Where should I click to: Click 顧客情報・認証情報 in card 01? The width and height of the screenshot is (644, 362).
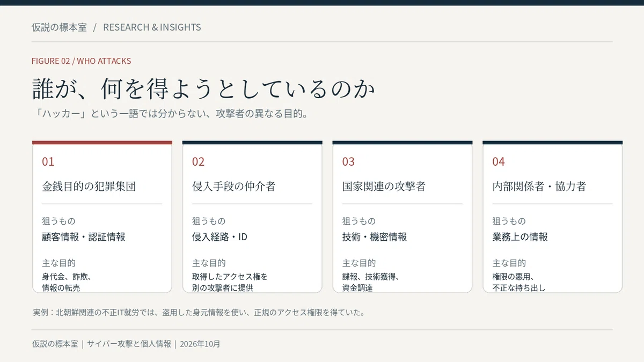(84, 237)
